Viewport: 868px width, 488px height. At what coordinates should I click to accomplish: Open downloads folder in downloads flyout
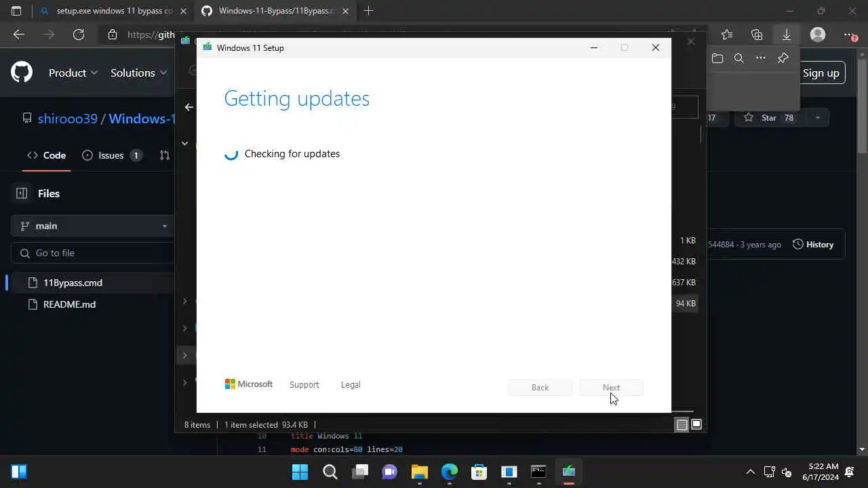[717, 58]
